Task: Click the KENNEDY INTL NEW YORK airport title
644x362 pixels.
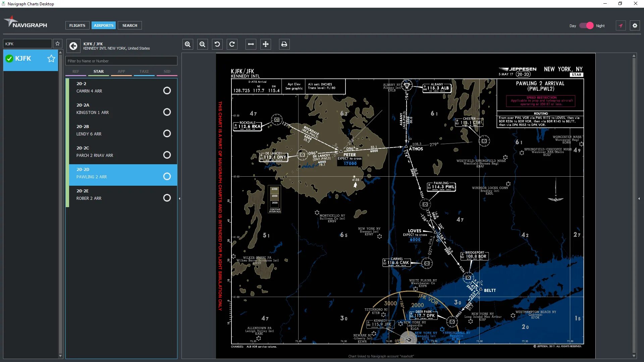Action: click(x=116, y=48)
